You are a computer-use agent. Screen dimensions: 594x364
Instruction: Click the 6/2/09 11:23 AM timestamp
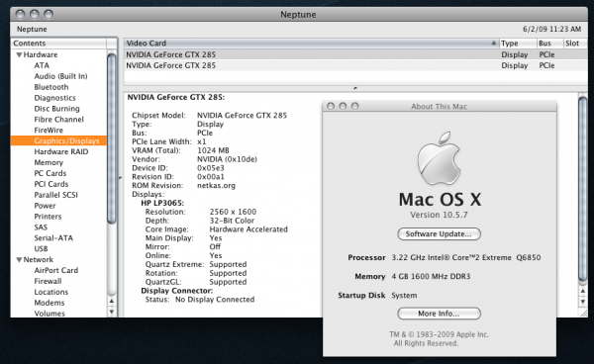point(552,29)
